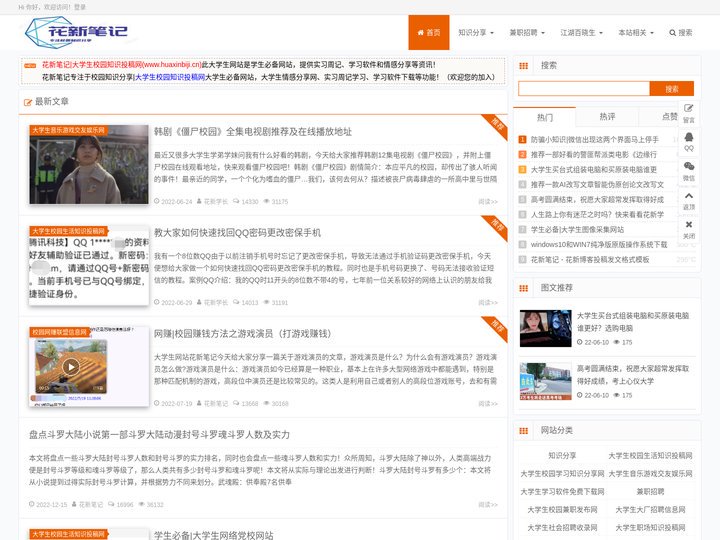The height and width of the screenshot is (540, 720).
Task: Click the 校园网赚联盟信息网 category tag
Action: tap(59, 332)
